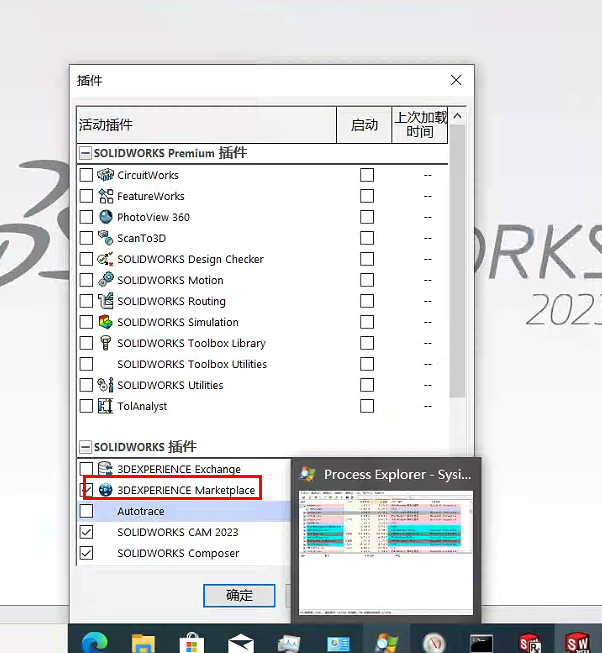Tick ScanTo3D startup checkbox
This screenshot has width=602, height=653.
(367, 238)
